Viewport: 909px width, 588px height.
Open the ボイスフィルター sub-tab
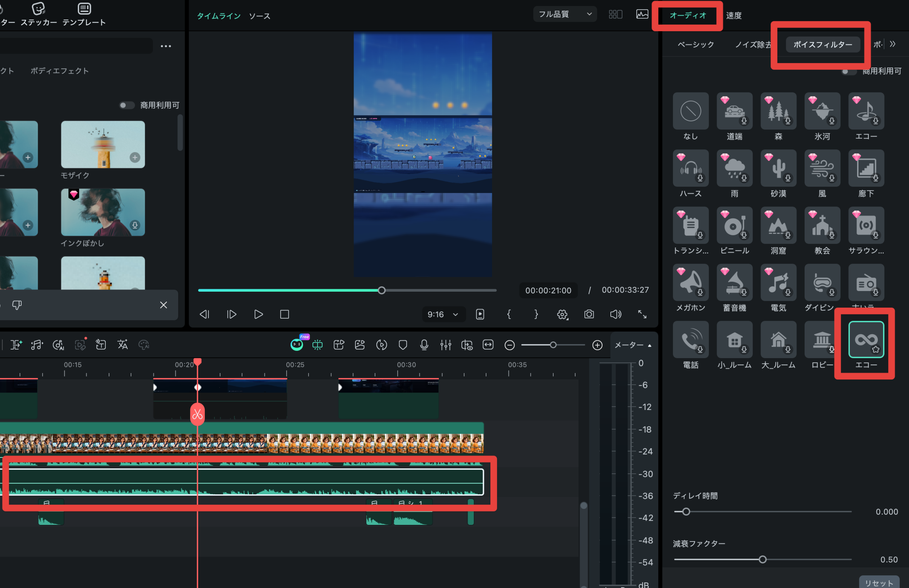click(x=822, y=44)
